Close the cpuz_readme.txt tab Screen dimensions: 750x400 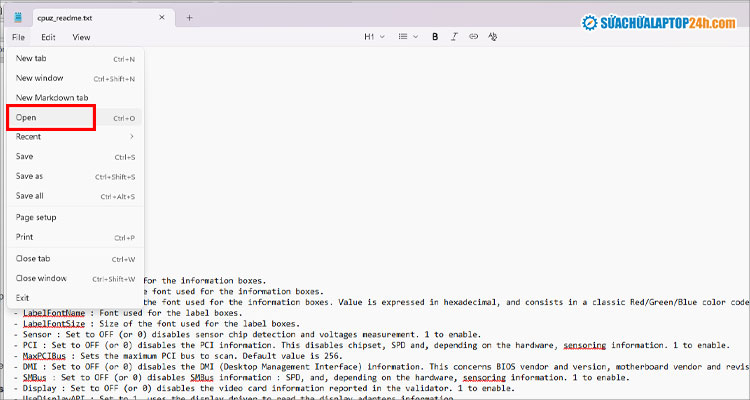pyautogui.click(x=162, y=17)
